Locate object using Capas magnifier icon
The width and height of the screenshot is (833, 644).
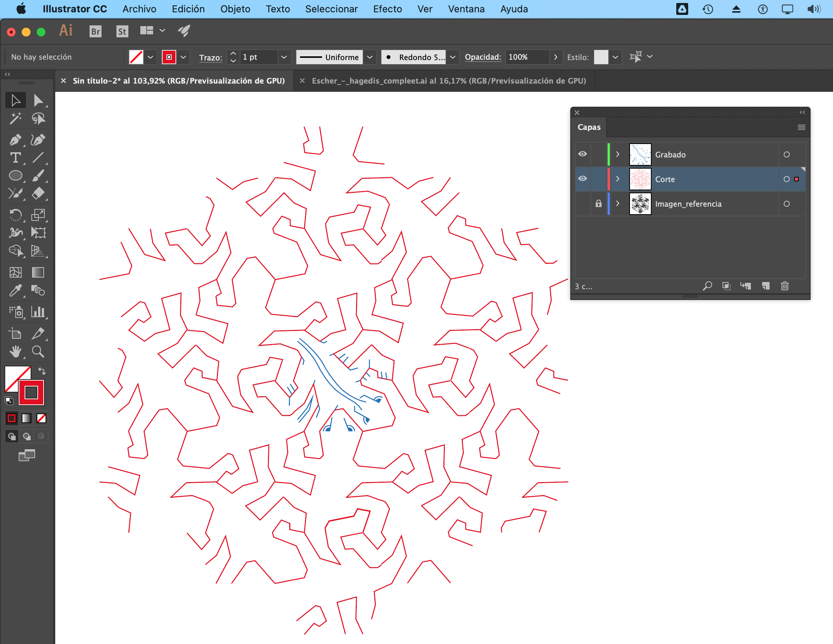click(x=708, y=286)
